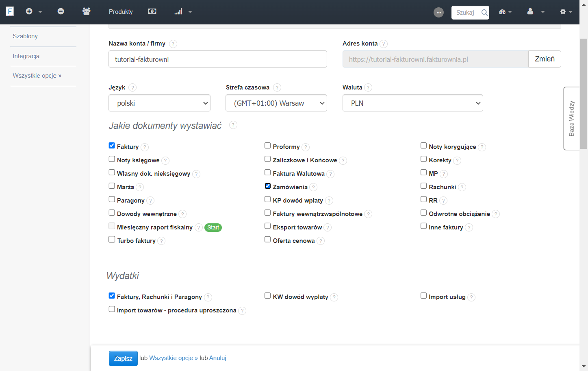Open the Produkty menu in navbar
The height and width of the screenshot is (371, 588).
pyautogui.click(x=121, y=12)
